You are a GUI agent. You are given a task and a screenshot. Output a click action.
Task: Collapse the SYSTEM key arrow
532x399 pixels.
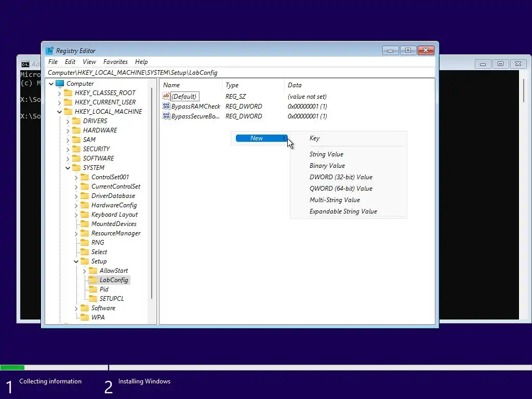pyautogui.click(x=68, y=168)
